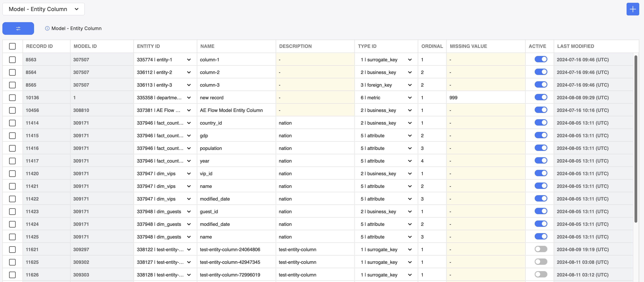Select checkbox for record 11420

click(x=13, y=173)
